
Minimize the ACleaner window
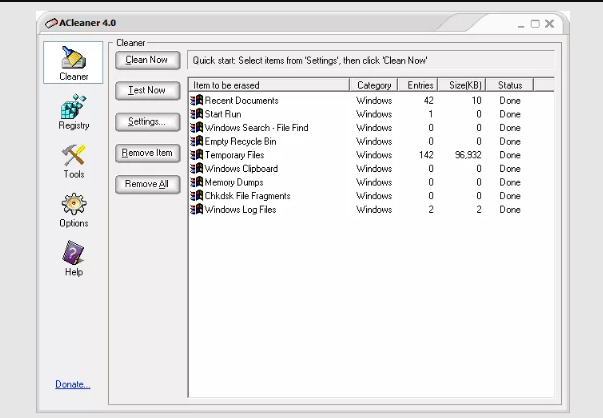pyautogui.click(x=521, y=25)
